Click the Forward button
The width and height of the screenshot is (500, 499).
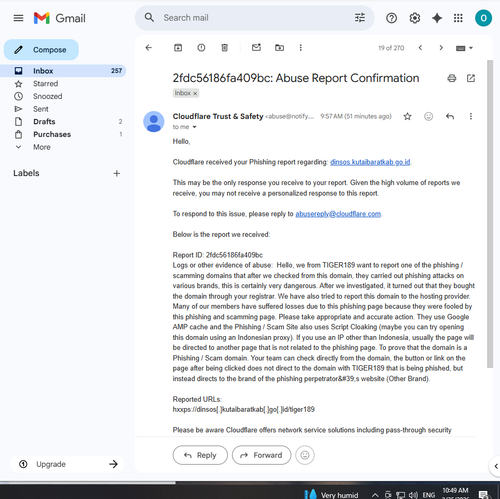pyautogui.click(x=261, y=455)
